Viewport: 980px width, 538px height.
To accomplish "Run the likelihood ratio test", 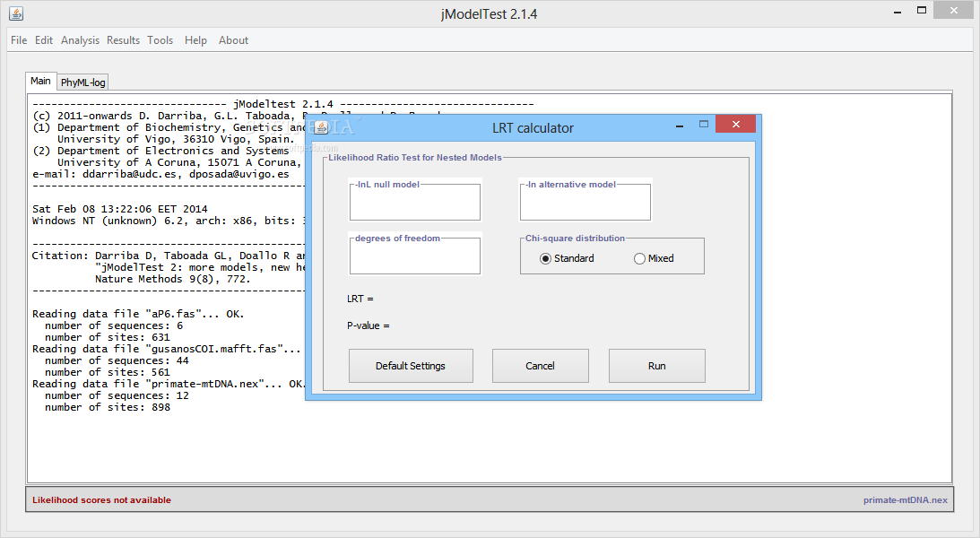I will [657, 366].
